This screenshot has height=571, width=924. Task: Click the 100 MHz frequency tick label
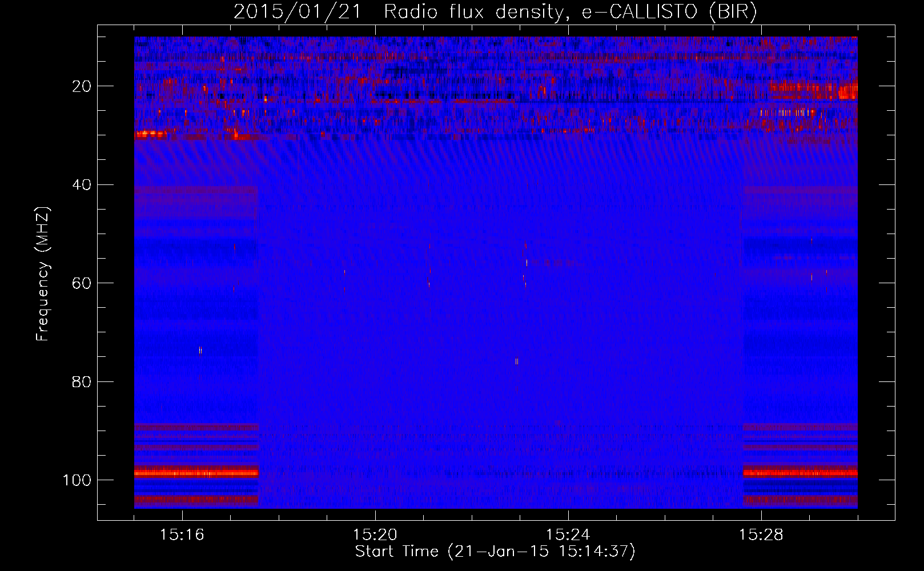(x=77, y=480)
